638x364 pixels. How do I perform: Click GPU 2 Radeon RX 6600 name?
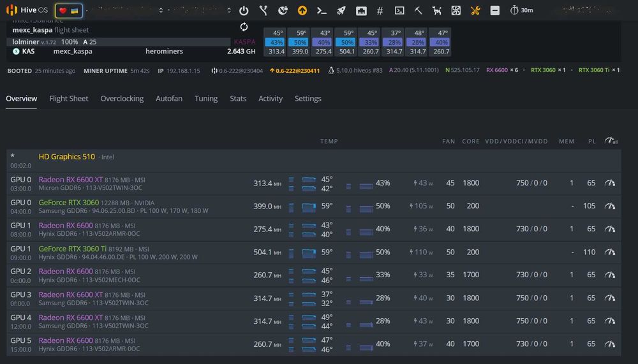tap(66, 272)
